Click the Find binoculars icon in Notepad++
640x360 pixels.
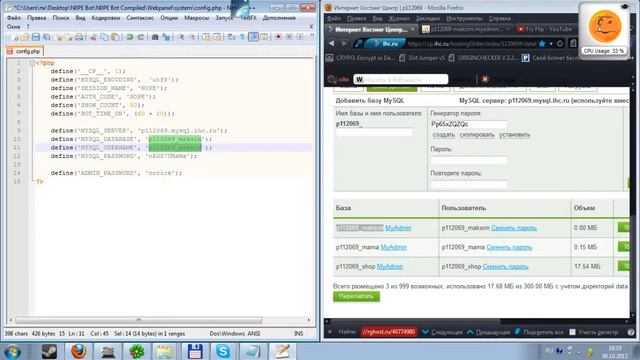tap(155, 37)
